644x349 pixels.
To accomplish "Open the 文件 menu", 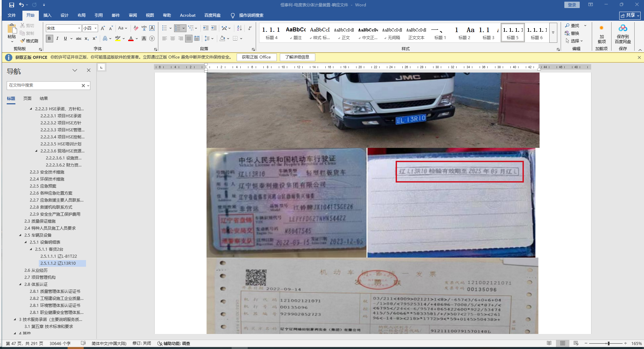I will 12,15.
